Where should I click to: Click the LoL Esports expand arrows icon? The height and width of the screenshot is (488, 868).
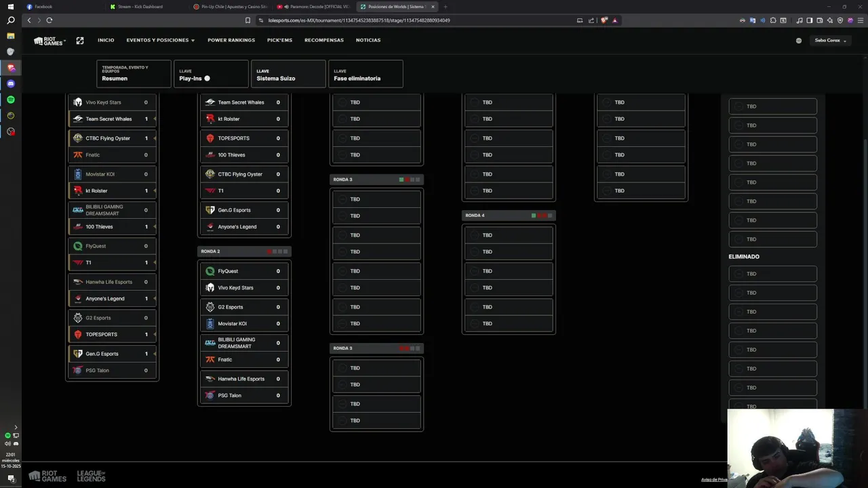[x=80, y=41]
